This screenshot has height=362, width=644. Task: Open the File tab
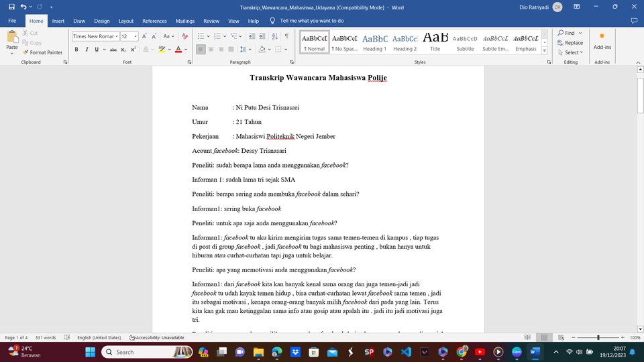pos(12,21)
